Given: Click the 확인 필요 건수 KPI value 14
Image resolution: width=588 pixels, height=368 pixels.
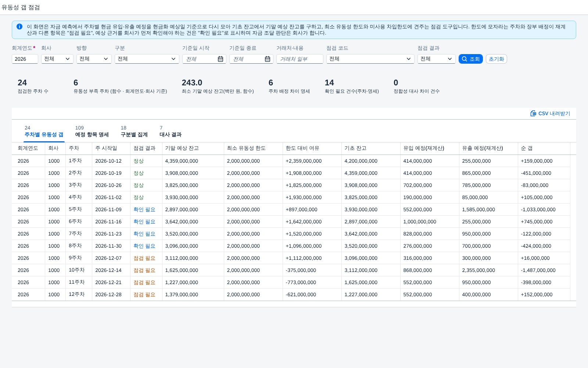Looking at the screenshot, I should pyautogui.click(x=329, y=83).
